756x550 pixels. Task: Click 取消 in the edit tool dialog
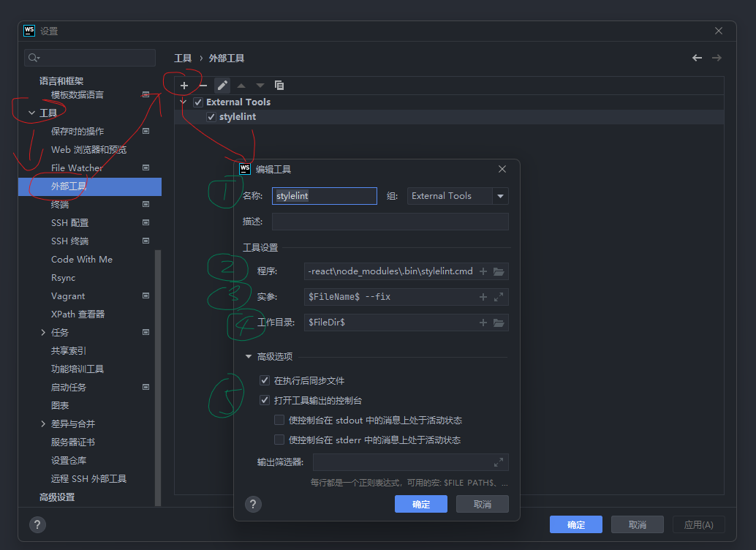(482, 504)
